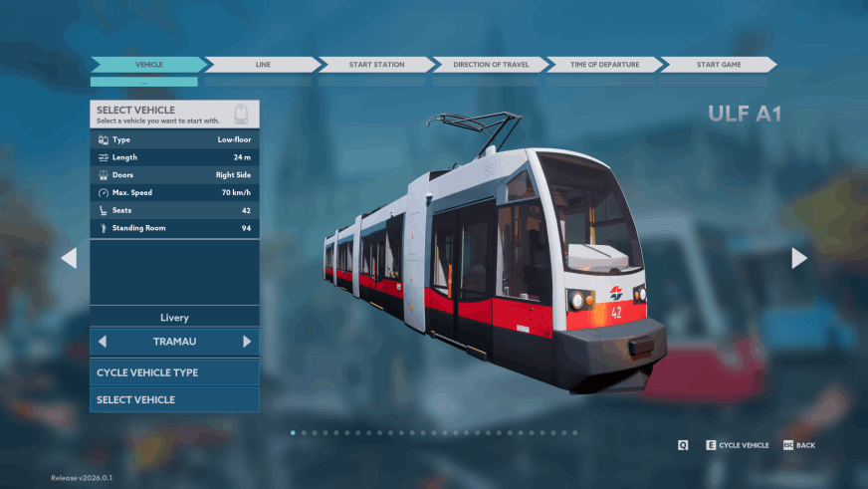Click the tram icon in Select Vehicle header

[241, 115]
